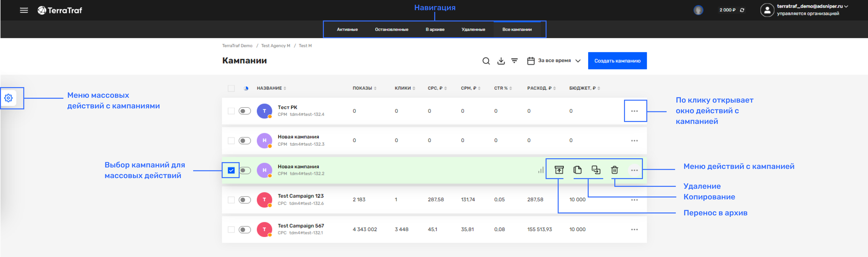The image size is (868, 257).
Task: Uncheck the tdm4#test-132.2 row checkbox
Action: coord(231,170)
